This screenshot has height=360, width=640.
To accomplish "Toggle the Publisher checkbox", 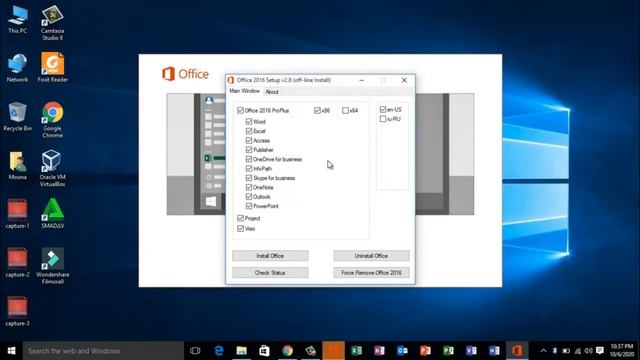I will [249, 150].
